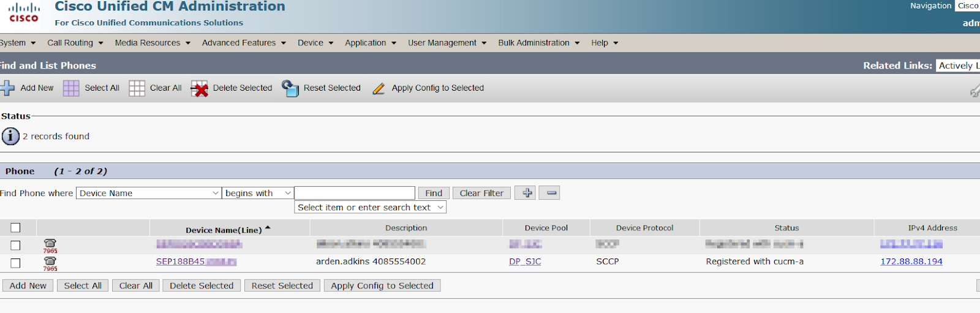Click the Device Protocol column header

pos(644,228)
